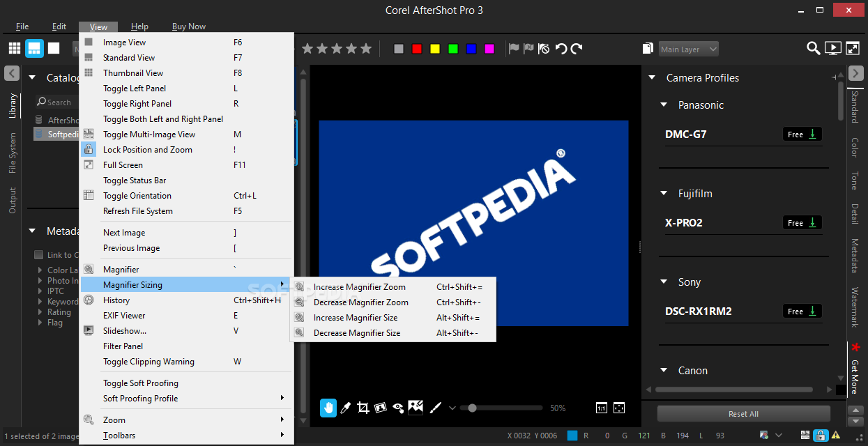Rotate image counter-clockwise

click(x=561, y=48)
